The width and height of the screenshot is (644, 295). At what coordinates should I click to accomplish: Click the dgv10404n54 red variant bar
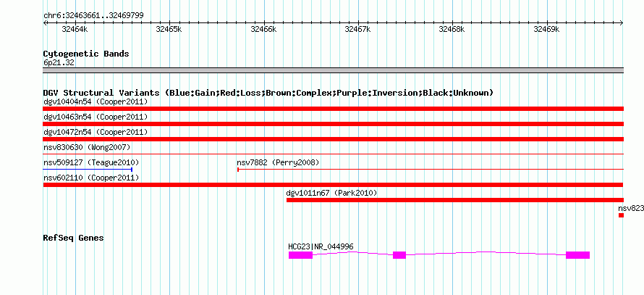(333, 109)
